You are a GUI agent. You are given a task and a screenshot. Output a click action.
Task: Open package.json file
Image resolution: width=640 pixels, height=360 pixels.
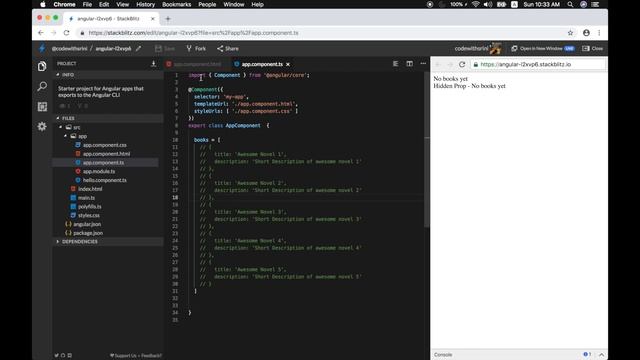pyautogui.click(x=88, y=233)
